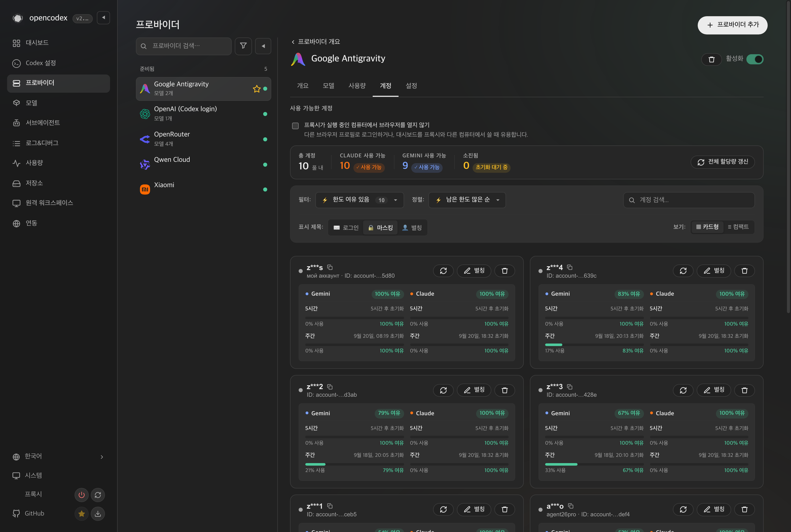
Task: Check the don't open browser option
Action: point(295,126)
